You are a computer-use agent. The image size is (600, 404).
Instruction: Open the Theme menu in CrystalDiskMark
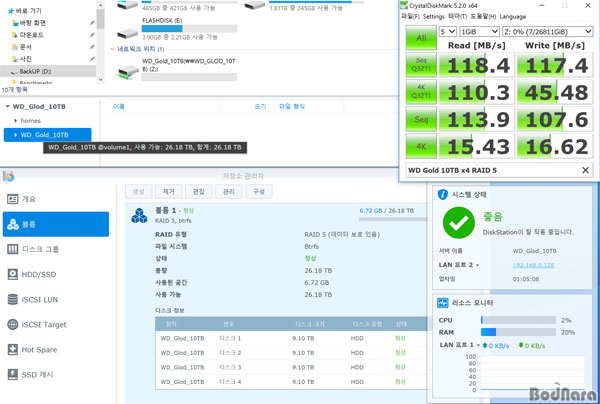pyautogui.click(x=457, y=16)
